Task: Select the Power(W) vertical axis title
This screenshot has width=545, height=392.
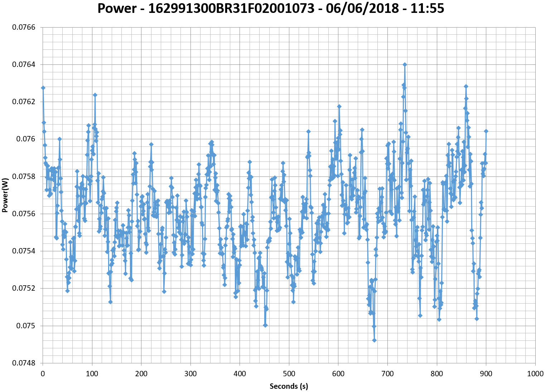Action: click(5, 195)
